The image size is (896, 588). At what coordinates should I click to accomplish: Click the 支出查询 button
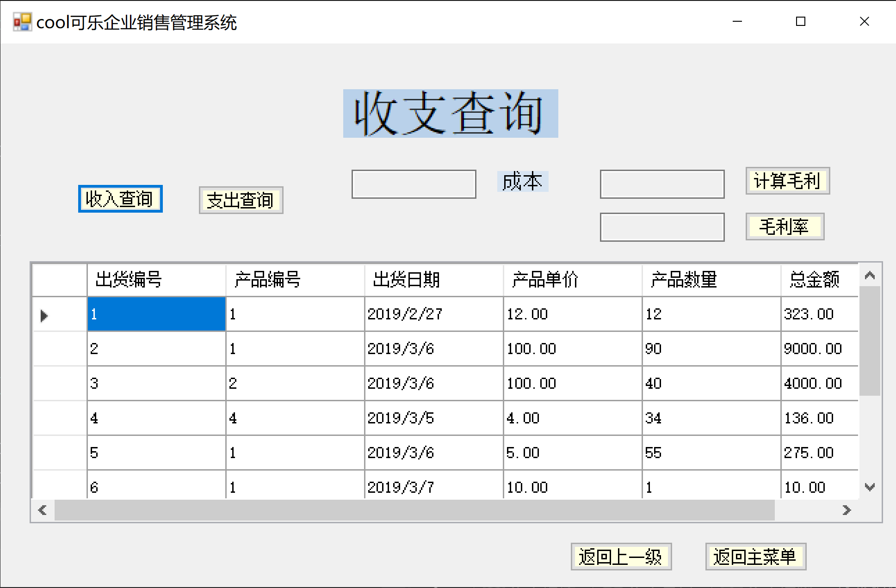point(241,200)
